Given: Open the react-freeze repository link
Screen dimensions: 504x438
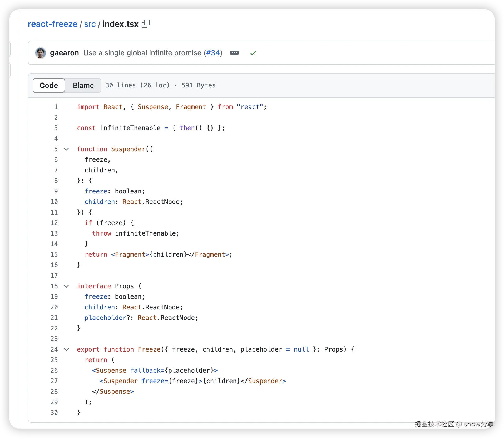Looking at the screenshot, I should 53,24.
